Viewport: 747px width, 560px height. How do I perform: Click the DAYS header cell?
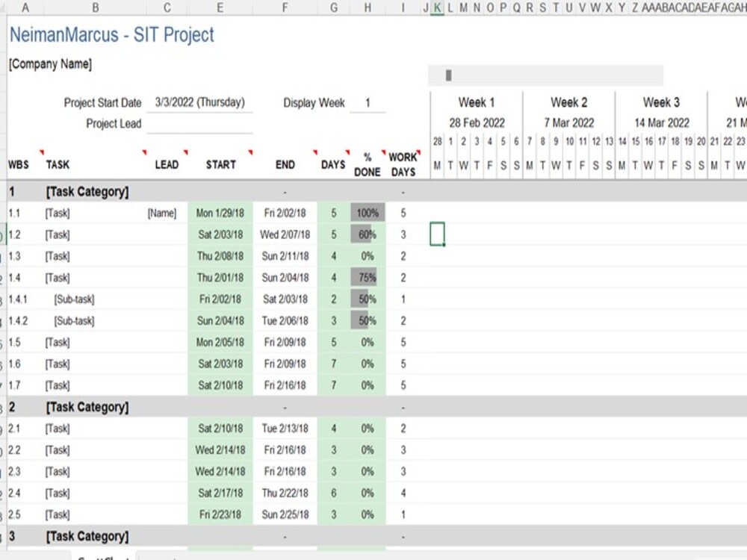[x=333, y=165]
